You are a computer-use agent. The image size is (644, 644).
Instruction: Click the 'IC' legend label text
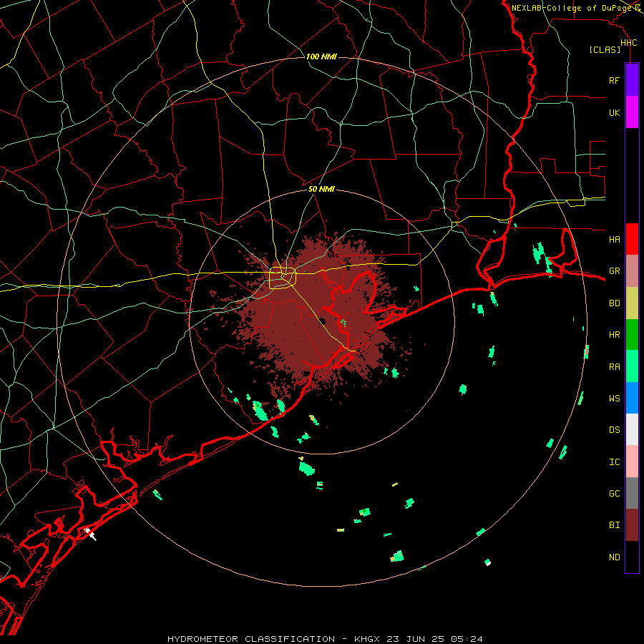[x=614, y=462]
